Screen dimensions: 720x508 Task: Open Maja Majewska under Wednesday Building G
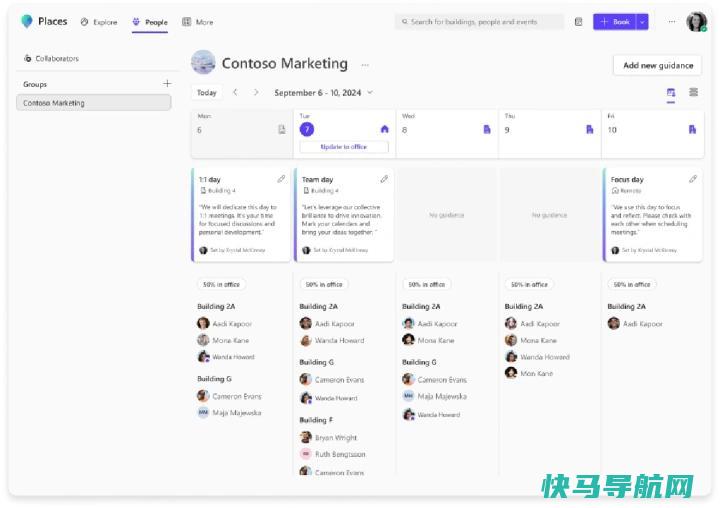pos(434,396)
